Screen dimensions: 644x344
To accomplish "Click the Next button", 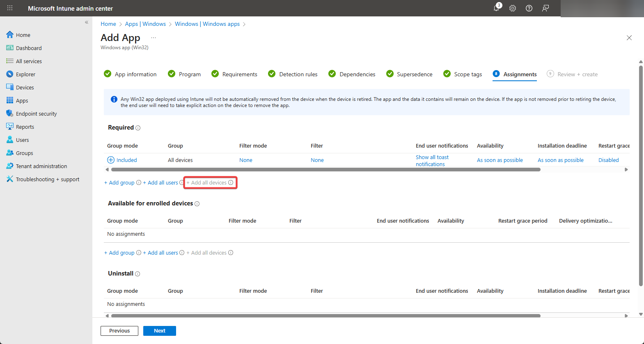I will [x=159, y=331].
